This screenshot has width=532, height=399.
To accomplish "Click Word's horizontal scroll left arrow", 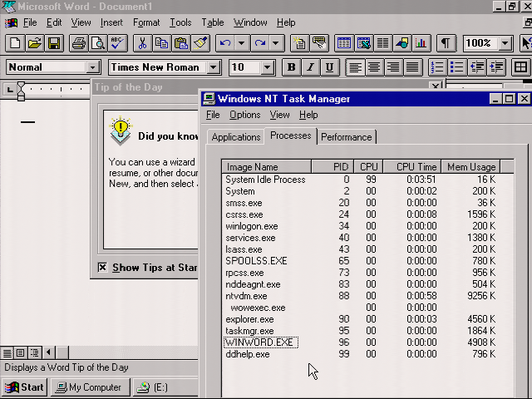I will (x=48, y=352).
